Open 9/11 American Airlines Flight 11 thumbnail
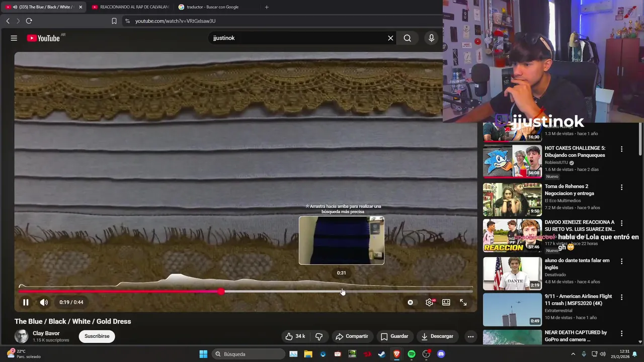The image size is (644, 362). pos(512,310)
